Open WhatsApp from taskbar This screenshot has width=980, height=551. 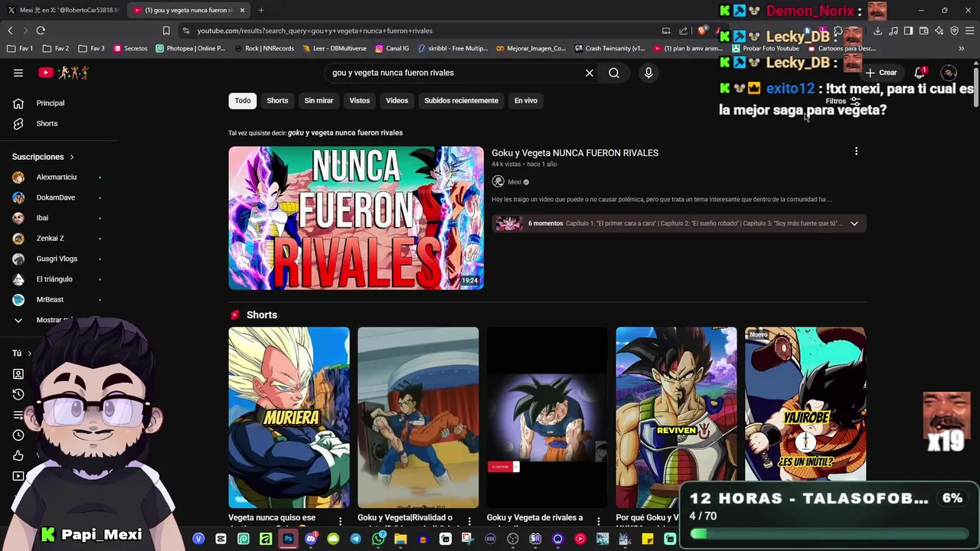[x=378, y=539]
